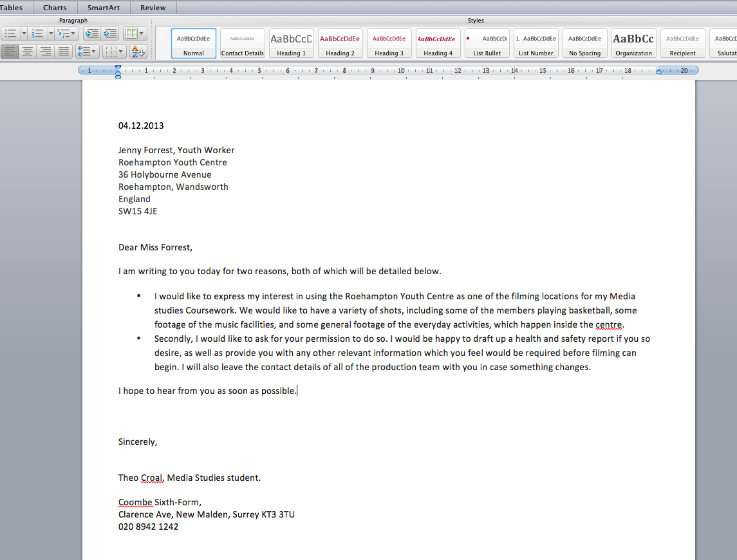Click the underlined word 'Coombe'
Image resolution: width=737 pixels, height=560 pixels.
click(135, 502)
